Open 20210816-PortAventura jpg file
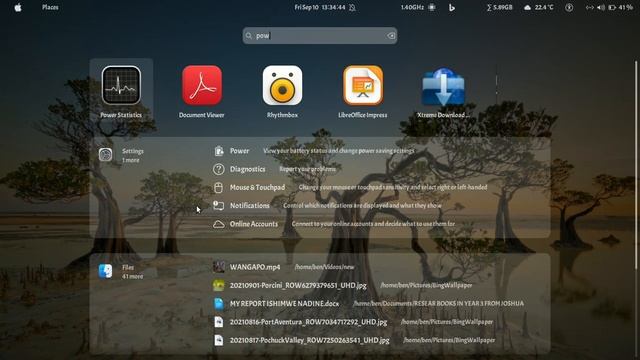Image resolution: width=640 pixels, height=360 pixels. tap(353, 322)
